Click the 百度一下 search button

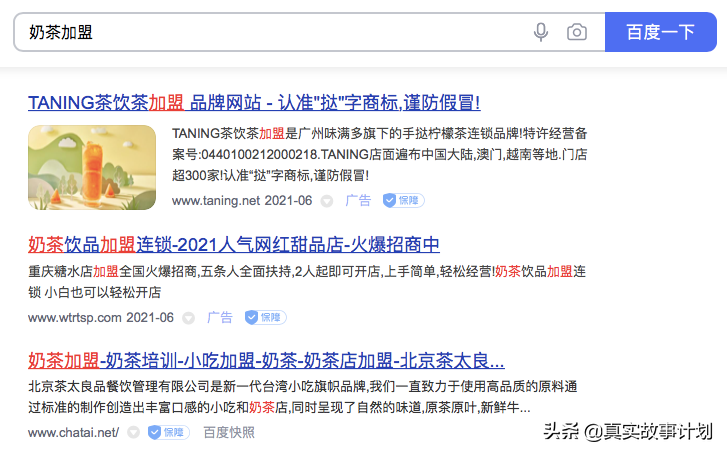point(661,32)
